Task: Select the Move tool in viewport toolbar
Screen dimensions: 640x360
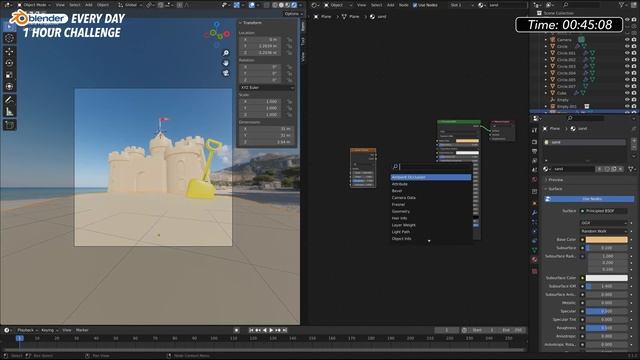Action: pos(9,51)
